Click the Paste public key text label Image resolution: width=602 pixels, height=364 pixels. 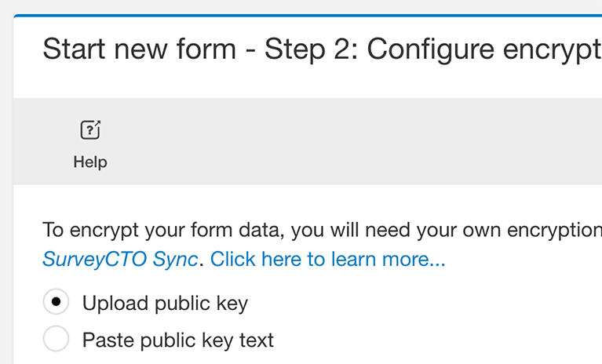(x=178, y=340)
